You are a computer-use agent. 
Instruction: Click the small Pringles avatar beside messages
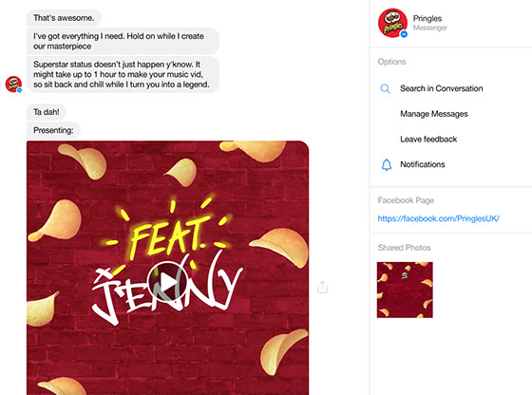pyautogui.click(x=13, y=85)
